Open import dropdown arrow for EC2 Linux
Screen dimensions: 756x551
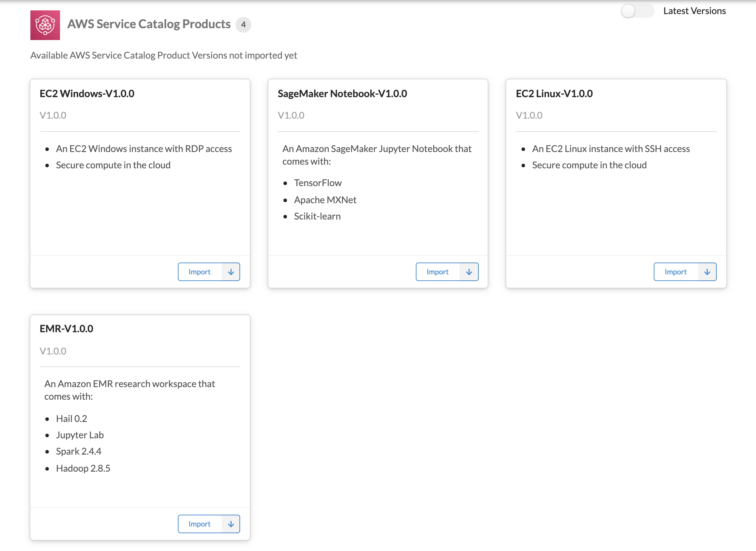[x=707, y=272]
